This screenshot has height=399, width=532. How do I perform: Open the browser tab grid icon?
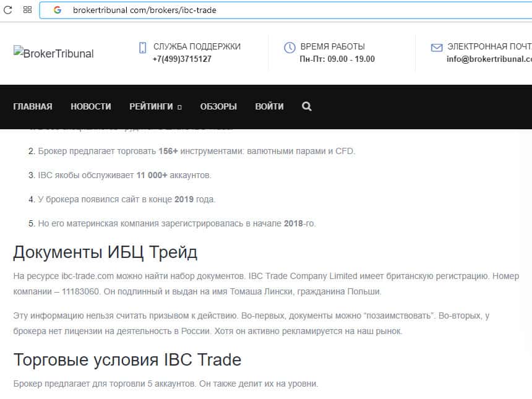[27, 10]
